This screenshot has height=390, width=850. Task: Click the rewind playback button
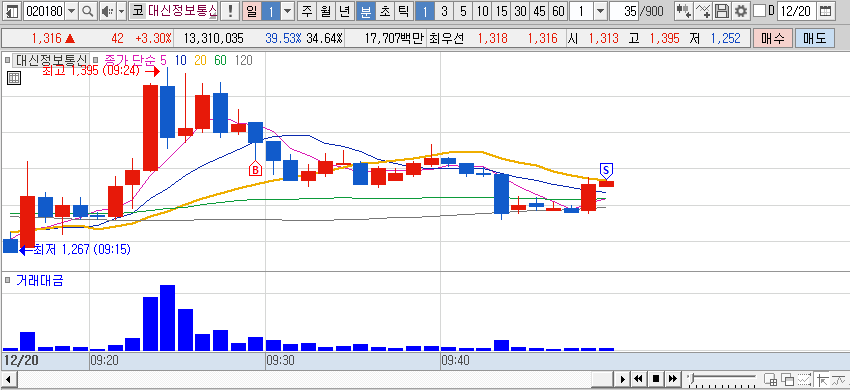pyautogui.click(x=639, y=379)
